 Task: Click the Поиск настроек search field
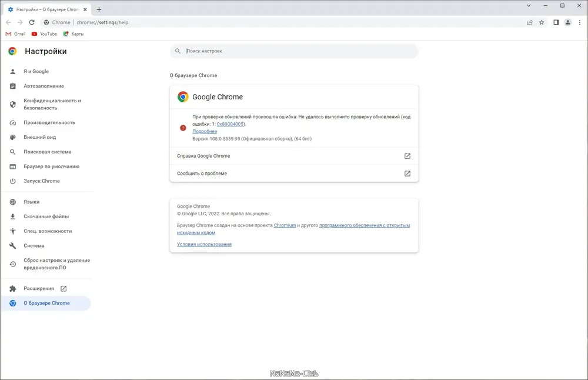click(294, 51)
